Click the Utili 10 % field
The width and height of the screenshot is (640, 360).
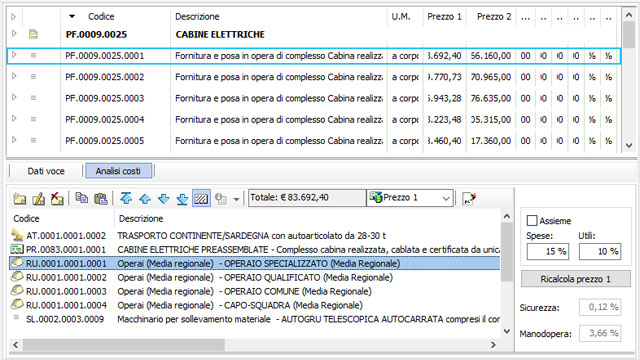[x=600, y=251]
